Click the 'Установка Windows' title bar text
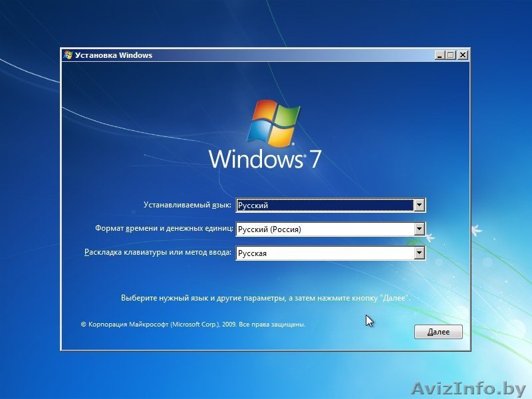The width and height of the screenshot is (532, 399). [115, 56]
